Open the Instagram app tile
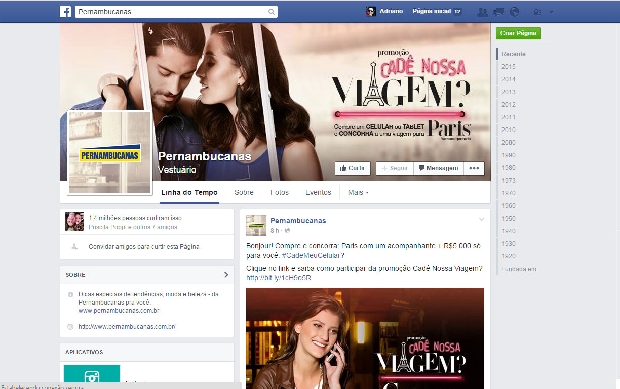 (92, 374)
